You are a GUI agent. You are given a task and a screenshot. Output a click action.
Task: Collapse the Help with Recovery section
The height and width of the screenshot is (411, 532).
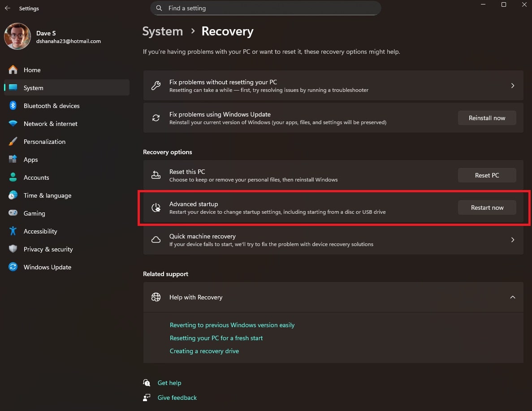point(513,297)
